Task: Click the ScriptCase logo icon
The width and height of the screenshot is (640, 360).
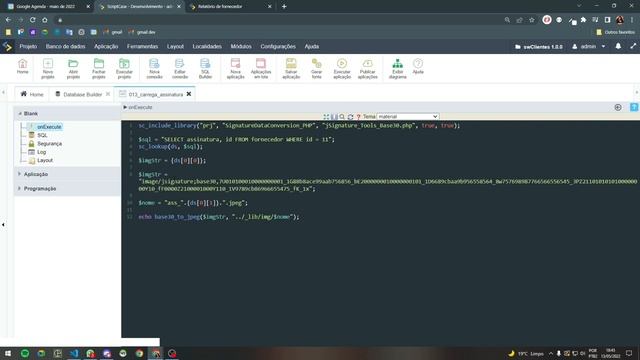Action: pos(7,47)
